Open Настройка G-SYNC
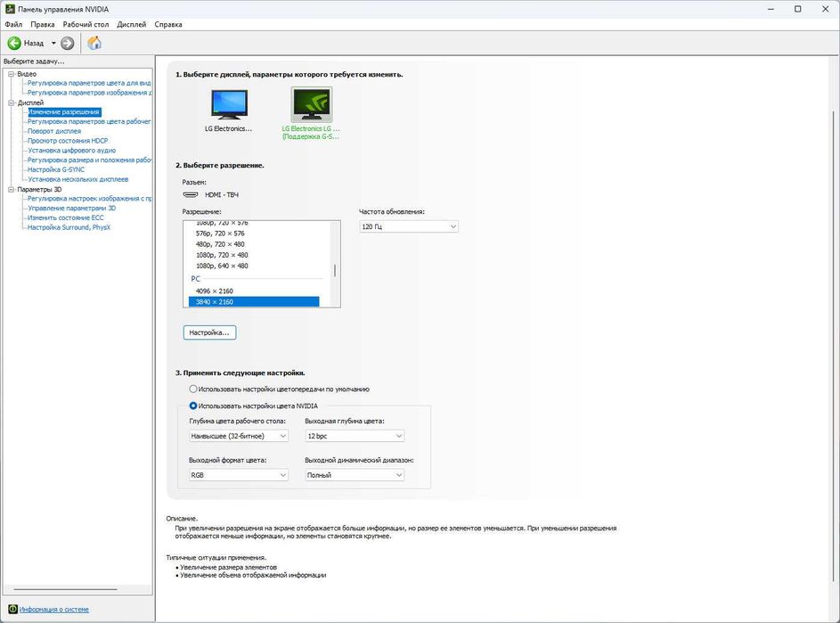 click(x=56, y=170)
